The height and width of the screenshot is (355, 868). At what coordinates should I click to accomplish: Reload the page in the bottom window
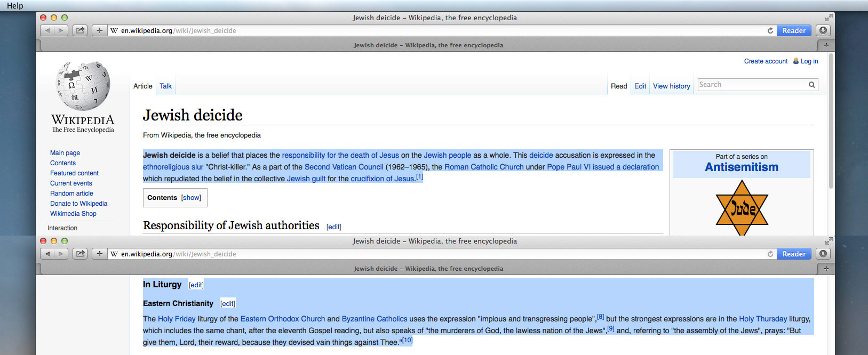tap(770, 254)
